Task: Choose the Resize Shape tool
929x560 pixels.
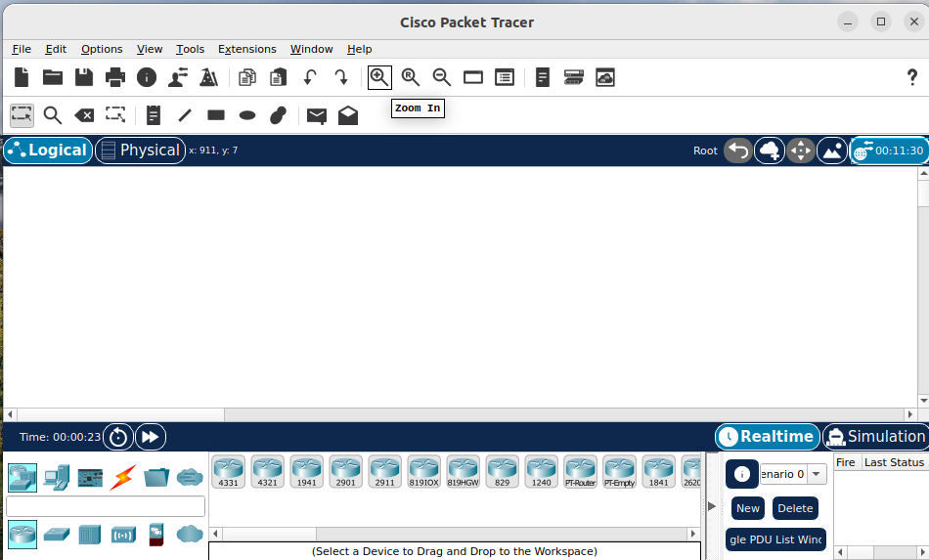Action: [x=115, y=115]
